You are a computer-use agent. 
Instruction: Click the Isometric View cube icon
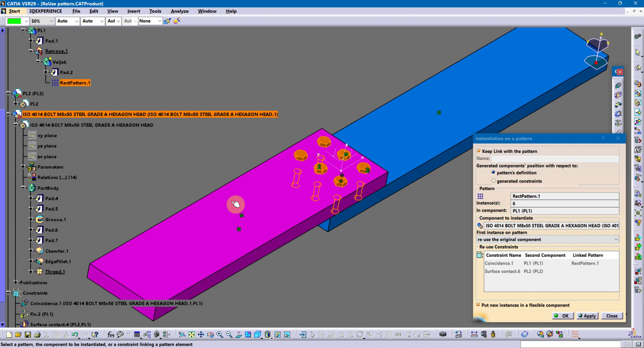click(257, 334)
